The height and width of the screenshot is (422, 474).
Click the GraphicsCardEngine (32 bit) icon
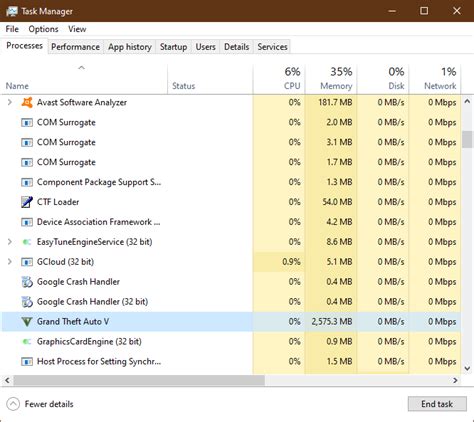coord(27,342)
